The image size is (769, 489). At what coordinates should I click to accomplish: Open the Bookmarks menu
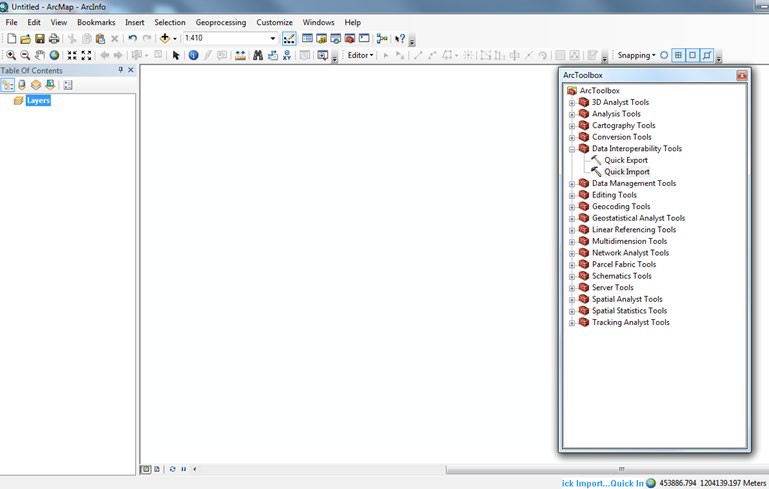[x=96, y=23]
